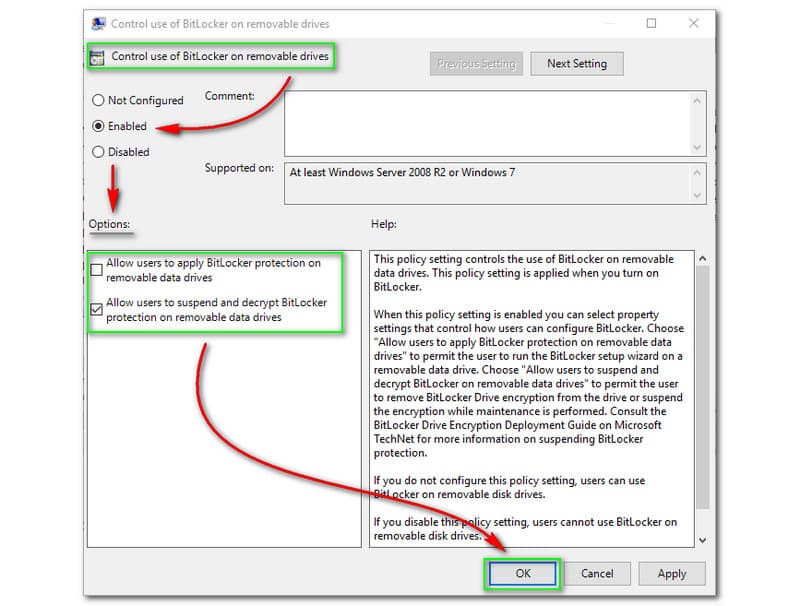This screenshot has height=606, width=800.
Task: Click the Comment box scroll up arrow
Action: tap(697, 100)
